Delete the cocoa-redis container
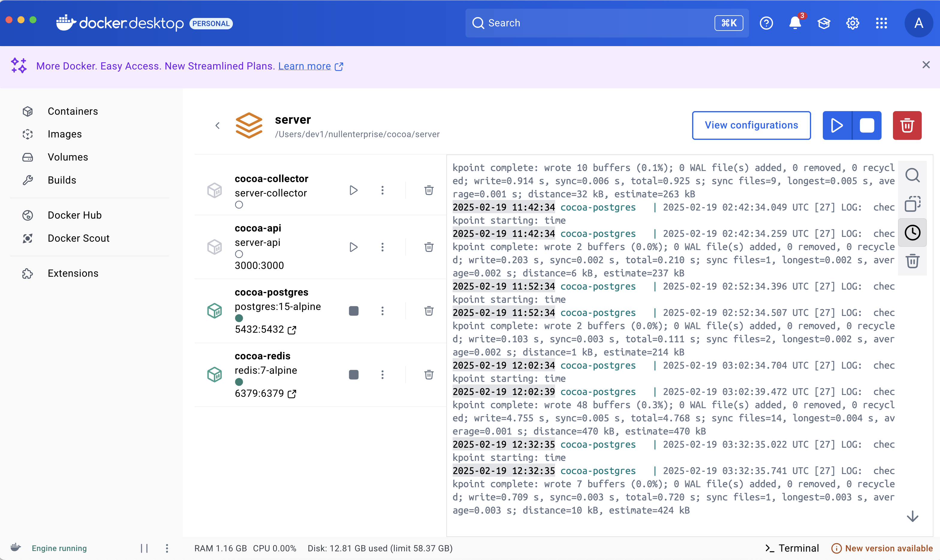The height and width of the screenshot is (560, 940). 429,375
